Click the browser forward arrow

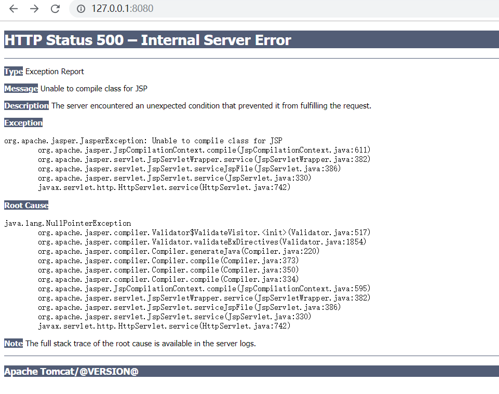(34, 8)
